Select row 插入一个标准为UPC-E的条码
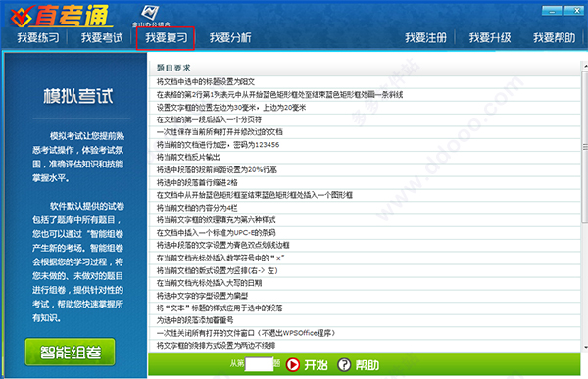 (x=365, y=233)
